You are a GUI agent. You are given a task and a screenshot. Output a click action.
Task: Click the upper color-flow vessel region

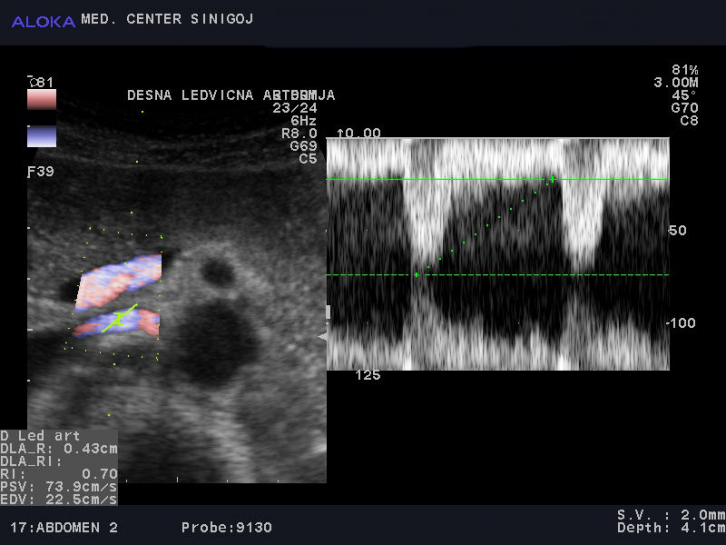pos(119,282)
